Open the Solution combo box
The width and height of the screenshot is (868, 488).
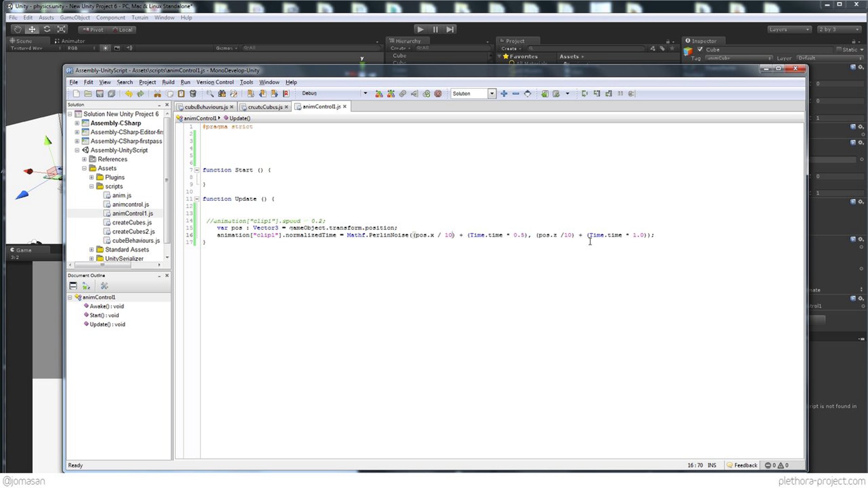pos(492,94)
